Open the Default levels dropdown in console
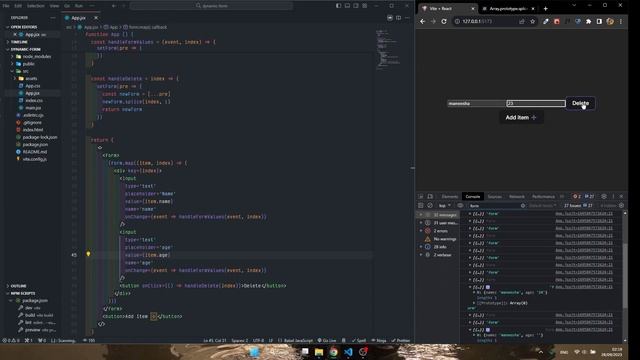This screenshot has height=360, width=640. [542, 206]
